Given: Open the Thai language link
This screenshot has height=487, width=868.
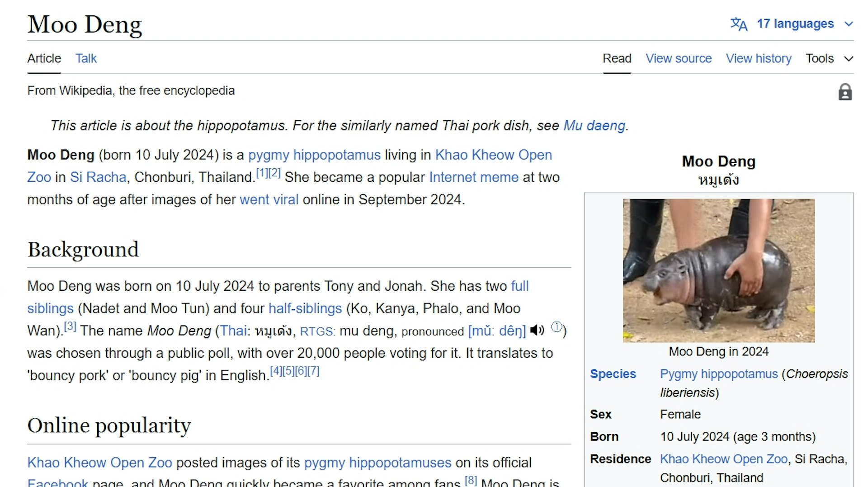Looking at the screenshot, I should [233, 331].
